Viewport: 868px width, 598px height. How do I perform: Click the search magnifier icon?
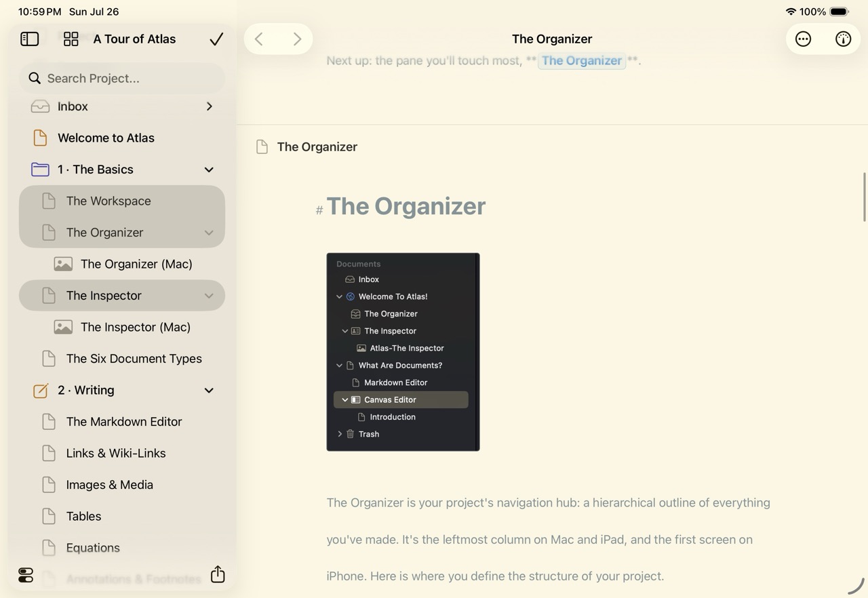(x=35, y=79)
